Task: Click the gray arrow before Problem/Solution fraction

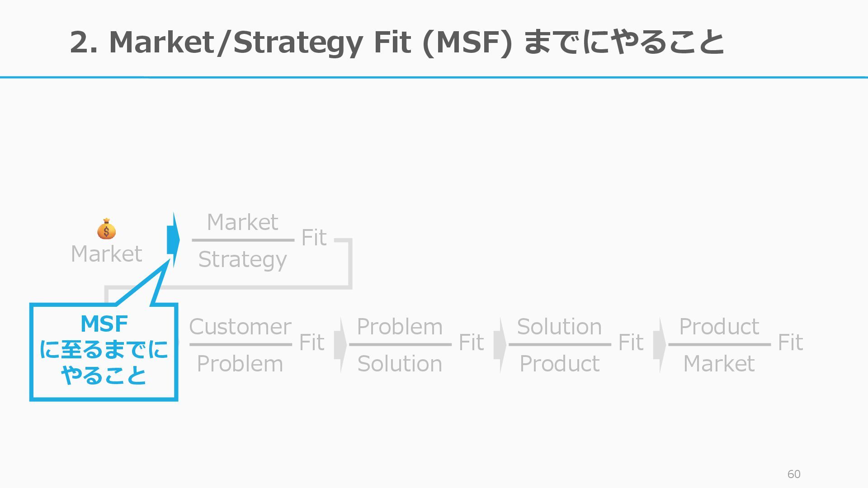Action: (x=340, y=345)
